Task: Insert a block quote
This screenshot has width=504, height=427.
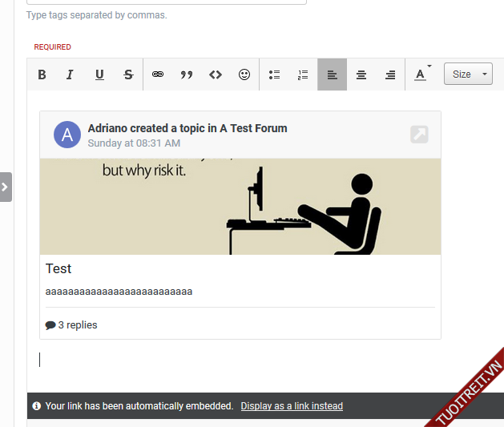Action: click(187, 75)
